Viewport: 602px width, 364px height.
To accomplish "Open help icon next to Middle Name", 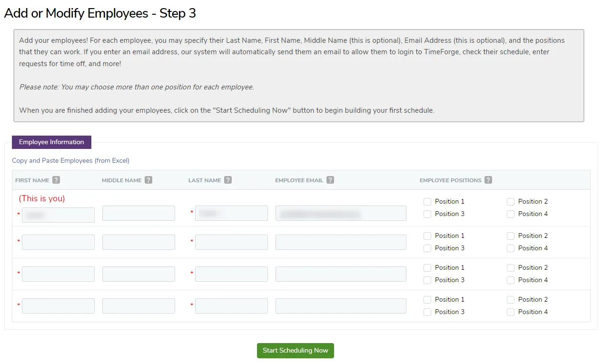I will pos(148,180).
